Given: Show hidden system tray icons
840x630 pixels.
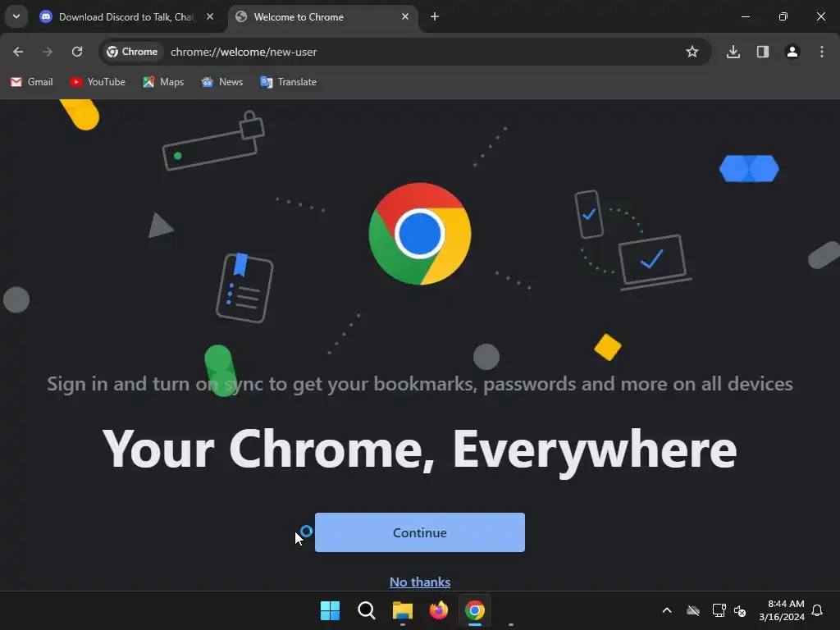Looking at the screenshot, I should 667,610.
